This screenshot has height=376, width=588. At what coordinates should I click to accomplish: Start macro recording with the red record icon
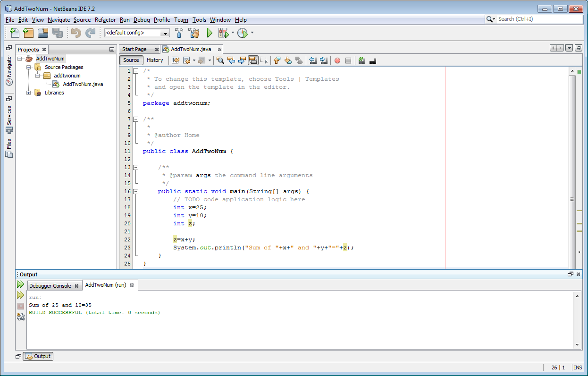(338, 60)
